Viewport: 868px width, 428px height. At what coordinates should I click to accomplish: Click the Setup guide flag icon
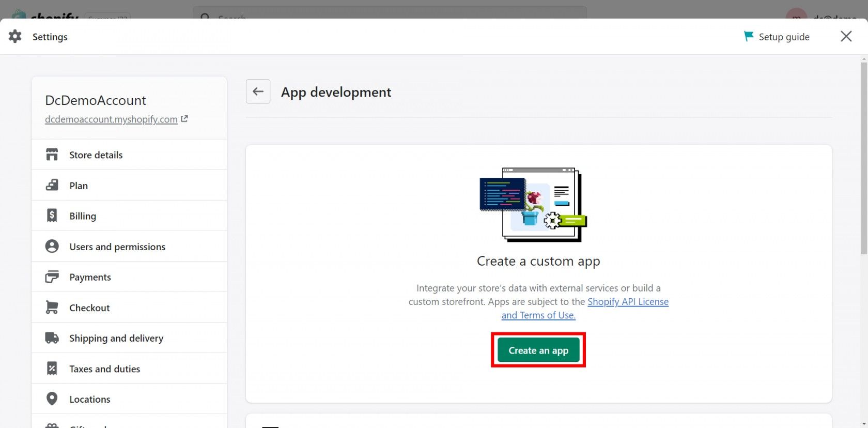tap(748, 36)
